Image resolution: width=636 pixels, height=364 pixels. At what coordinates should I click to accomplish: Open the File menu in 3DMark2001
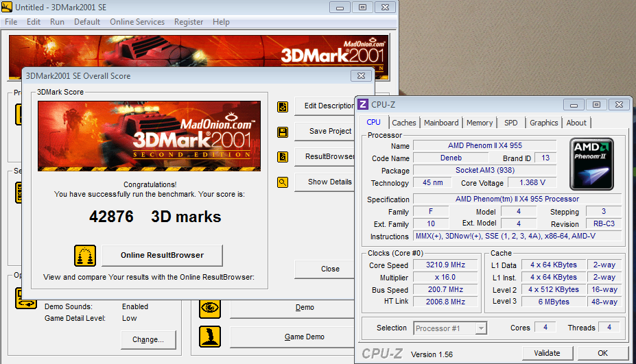11,22
